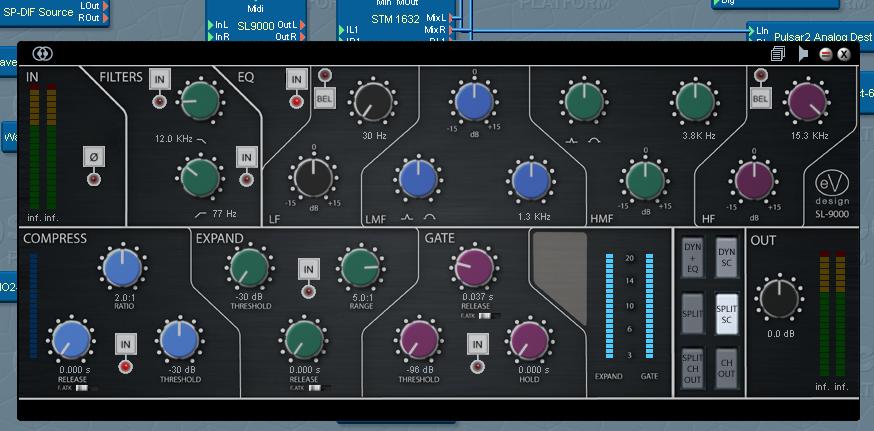The image size is (874, 431).
Task: Enable the EXPAND section IN button
Action: (x=308, y=269)
